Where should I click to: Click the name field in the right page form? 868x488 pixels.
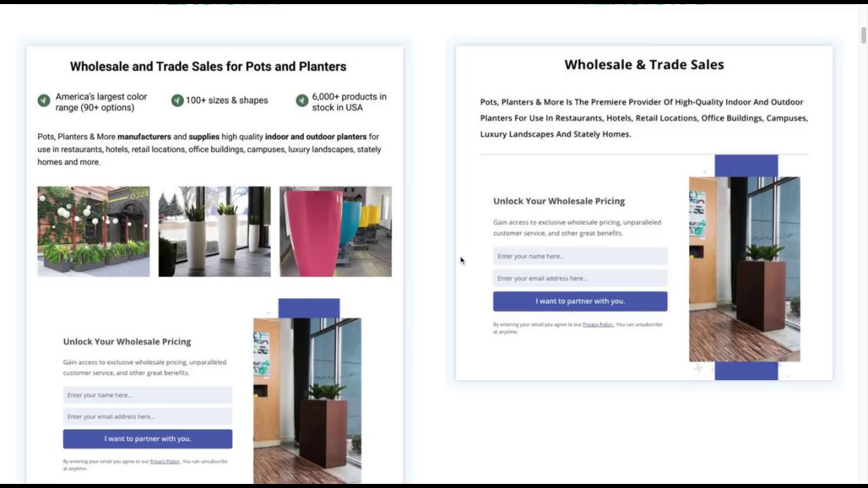coord(580,256)
